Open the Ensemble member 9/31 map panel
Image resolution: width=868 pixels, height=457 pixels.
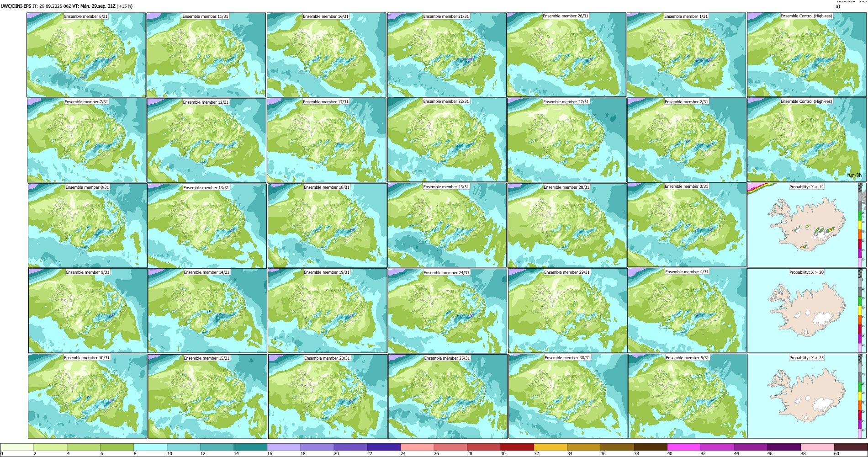(x=88, y=311)
